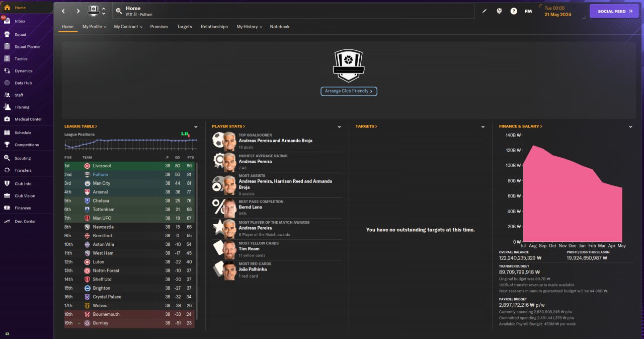
Task: Open the Player Stats heading link
Action: [x=228, y=126]
